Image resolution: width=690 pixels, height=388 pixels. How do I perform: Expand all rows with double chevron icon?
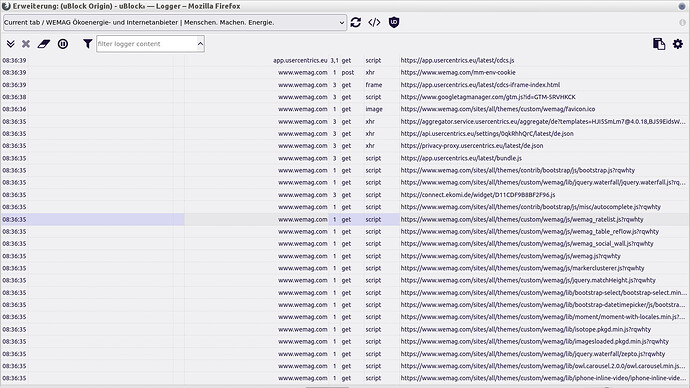(11, 44)
